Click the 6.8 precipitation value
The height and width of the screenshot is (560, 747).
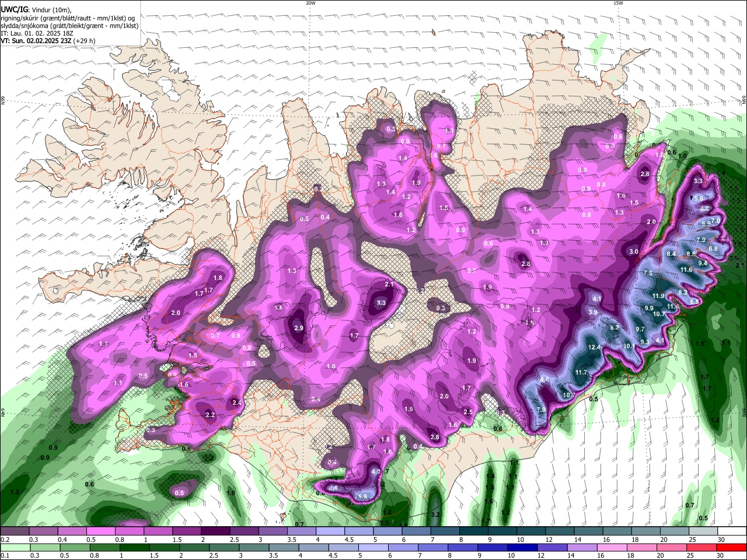coord(713,248)
